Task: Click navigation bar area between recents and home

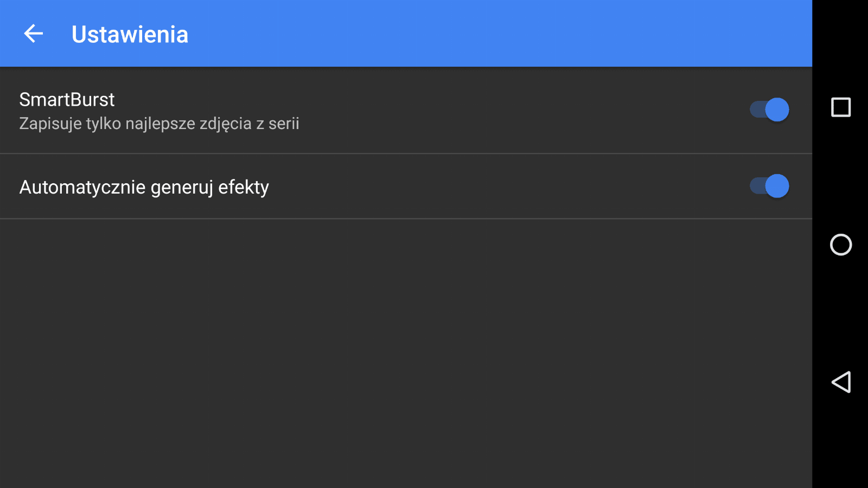Action: 841,175
